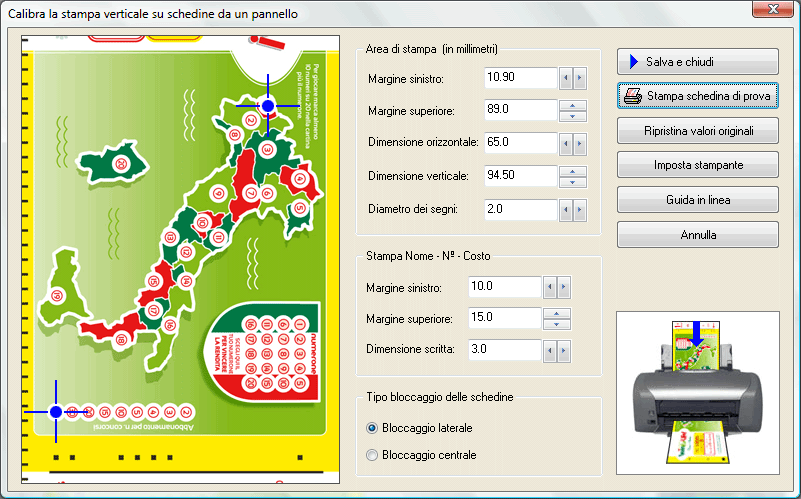Decrease Area di stampa Margine sinistro with left arrow
801x499 pixels.
pyautogui.click(x=566, y=78)
